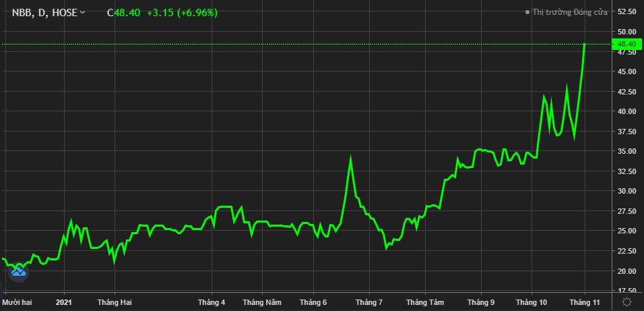Click the Tháng 6 time axis label
Image resolution: width=644 pixels, height=311 pixels.
(313, 302)
